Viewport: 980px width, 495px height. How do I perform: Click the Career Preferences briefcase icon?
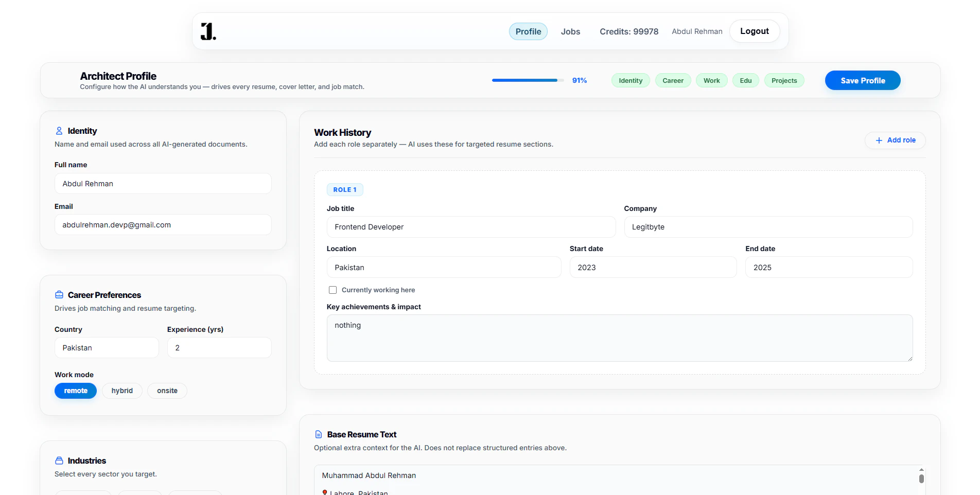tap(59, 295)
